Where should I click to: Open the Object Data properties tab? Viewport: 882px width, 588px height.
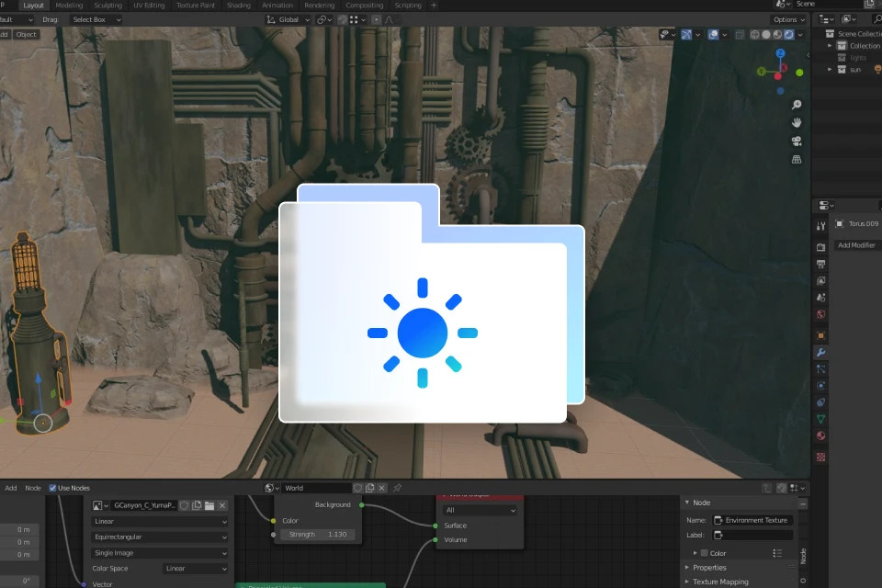(820, 419)
